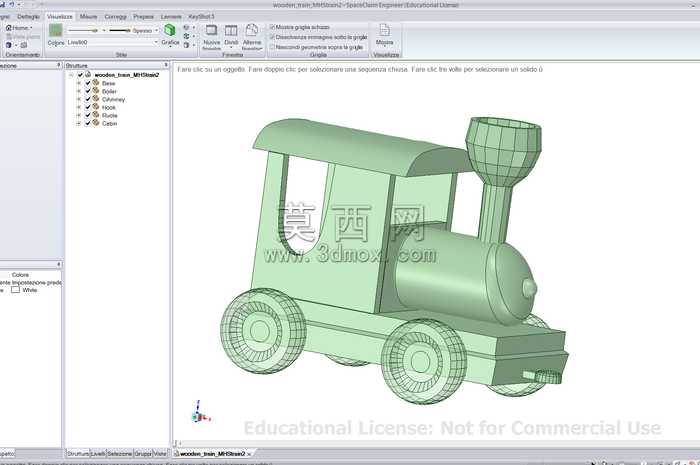Collapse the wooden_train root node
700x465 pixels.
pyautogui.click(x=71, y=75)
